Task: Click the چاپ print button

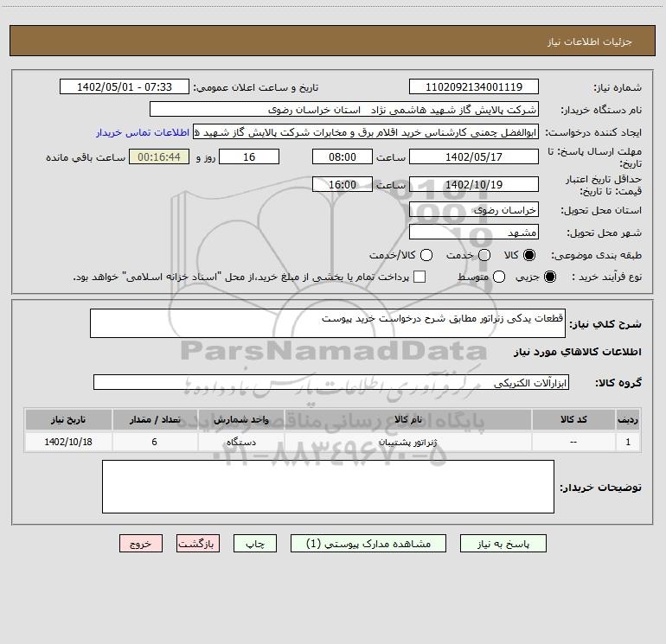Action: pos(255,544)
